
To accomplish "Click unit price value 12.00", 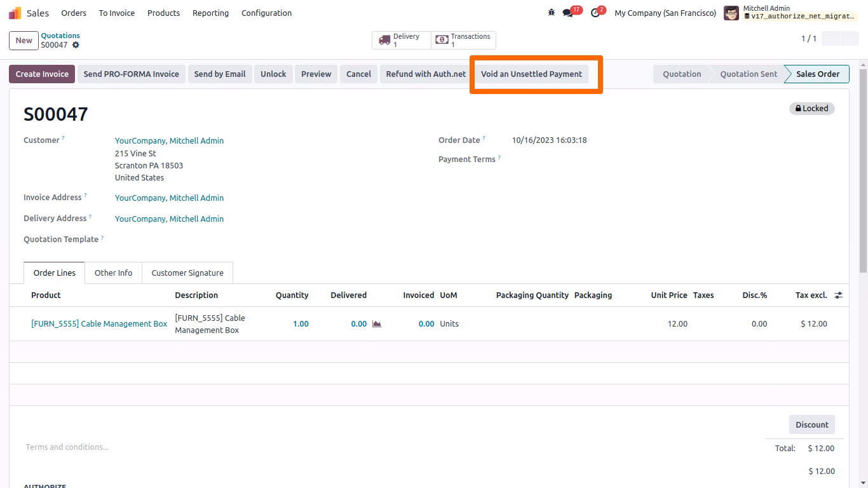I will (677, 324).
